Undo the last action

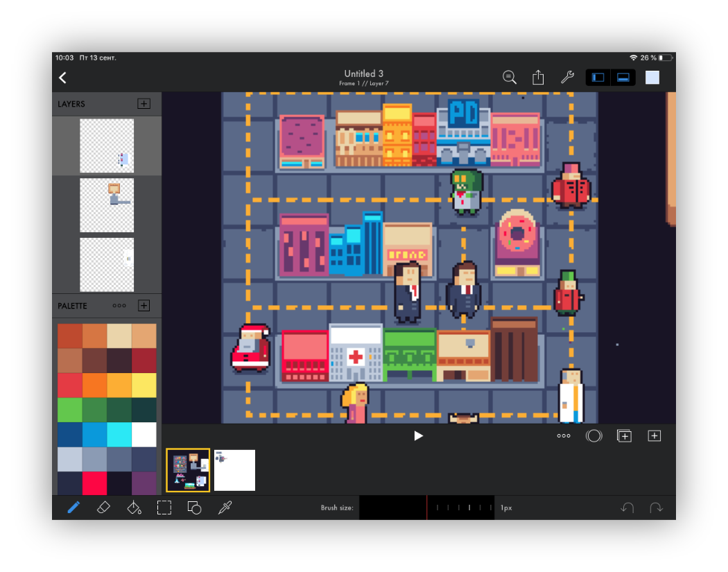(627, 508)
